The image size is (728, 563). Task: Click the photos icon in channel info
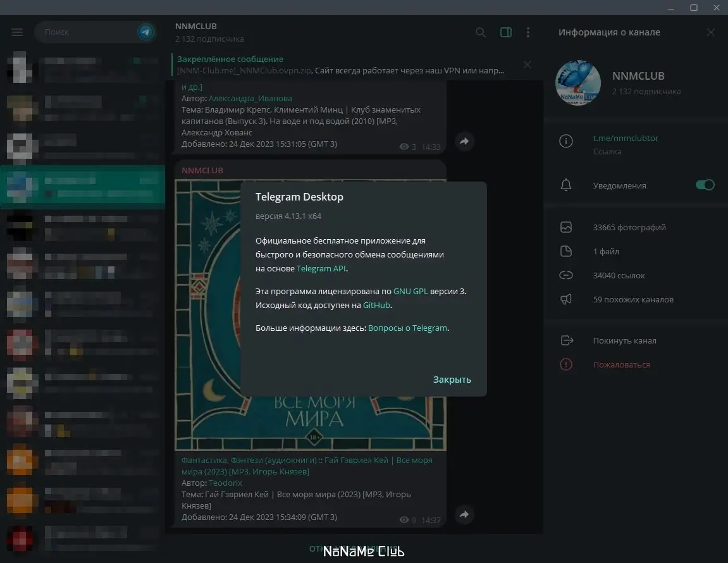point(566,227)
